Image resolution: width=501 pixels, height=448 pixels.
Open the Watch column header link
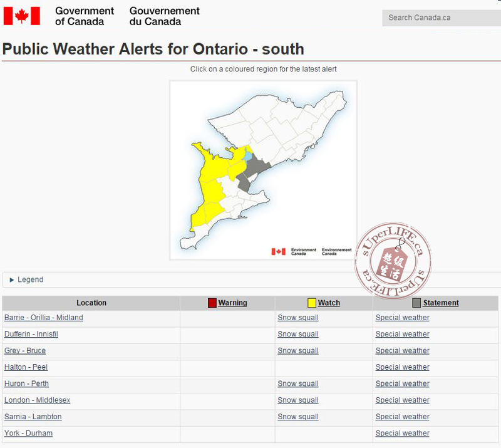329,303
